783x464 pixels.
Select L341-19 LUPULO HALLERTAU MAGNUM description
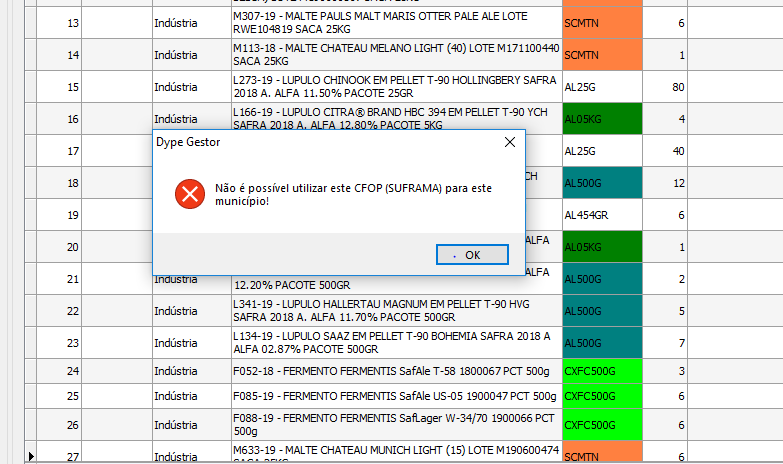point(397,311)
